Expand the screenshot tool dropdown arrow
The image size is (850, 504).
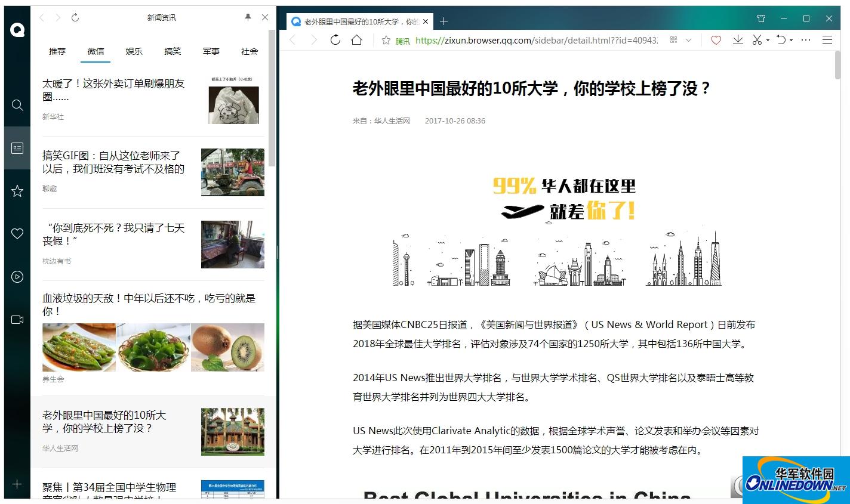[766, 40]
